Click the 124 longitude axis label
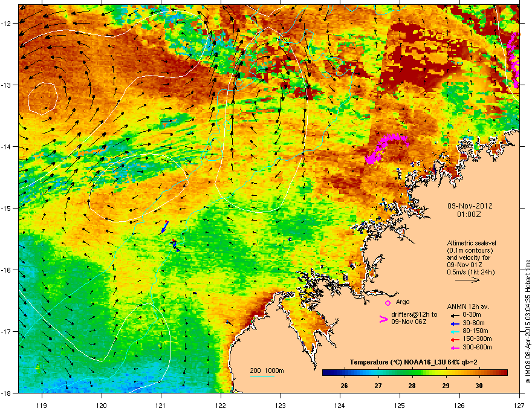532x411 pixels. (x=340, y=405)
